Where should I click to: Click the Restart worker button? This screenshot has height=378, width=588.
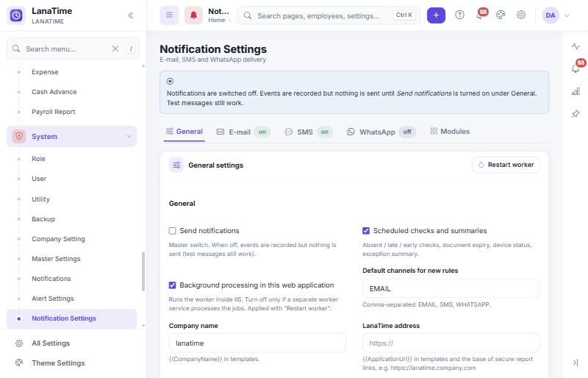506,165
